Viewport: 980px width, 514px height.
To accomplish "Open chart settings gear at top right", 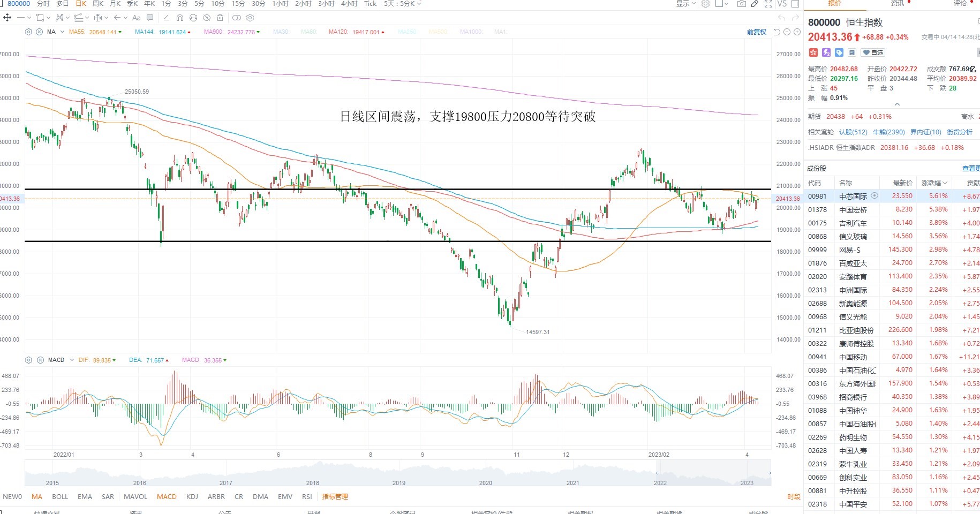I will click(706, 4).
